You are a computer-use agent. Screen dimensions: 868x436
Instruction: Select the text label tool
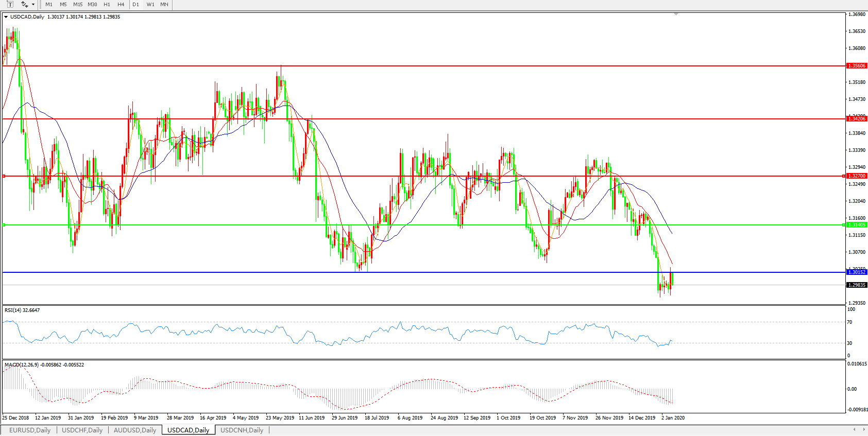tap(10, 4)
